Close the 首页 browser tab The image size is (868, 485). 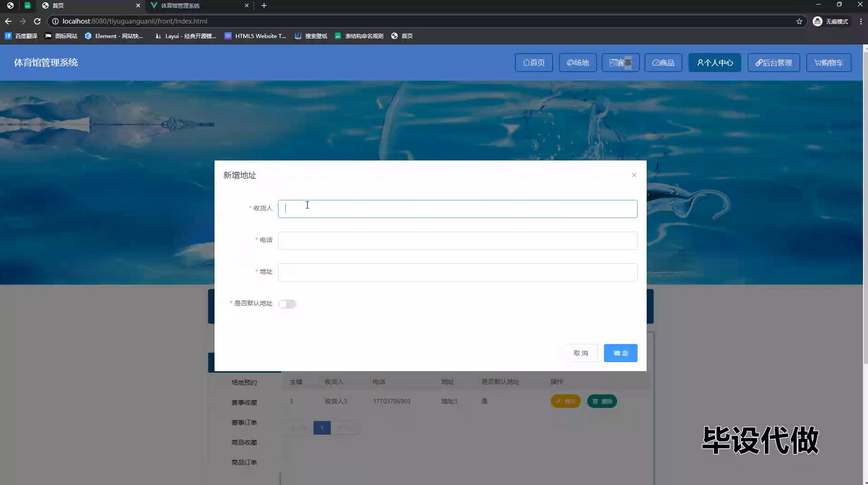138,5
